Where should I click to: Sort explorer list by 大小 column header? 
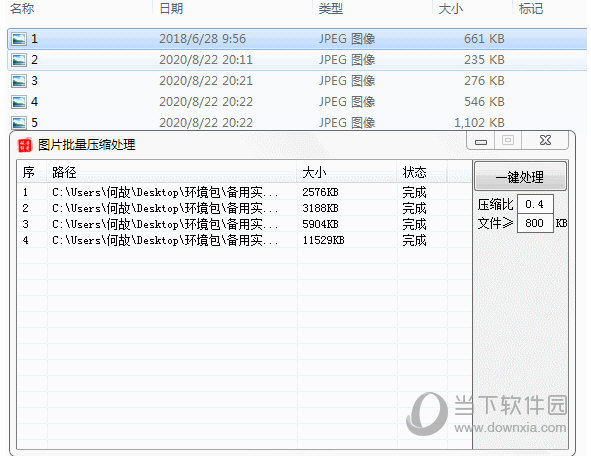[x=450, y=8]
